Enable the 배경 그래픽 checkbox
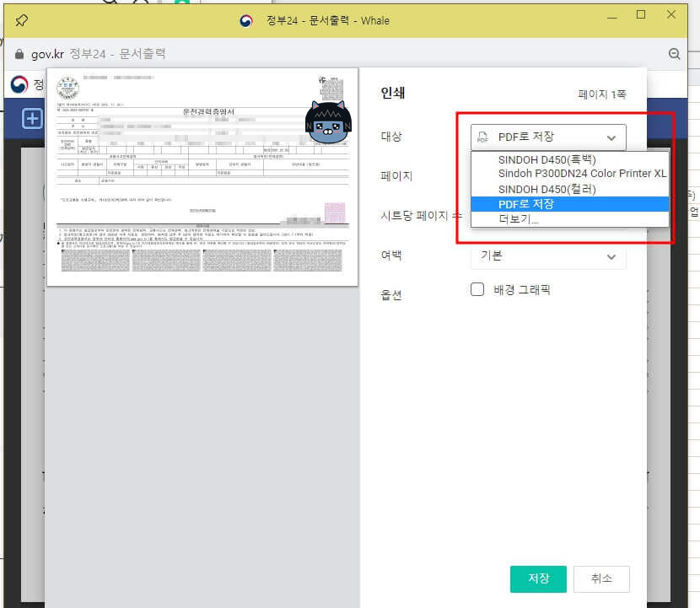 (x=477, y=288)
